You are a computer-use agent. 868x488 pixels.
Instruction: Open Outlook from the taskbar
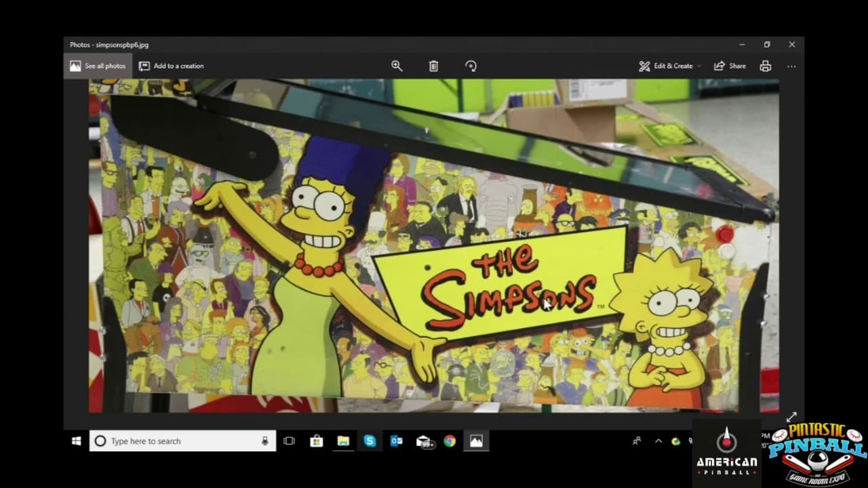[x=397, y=441]
